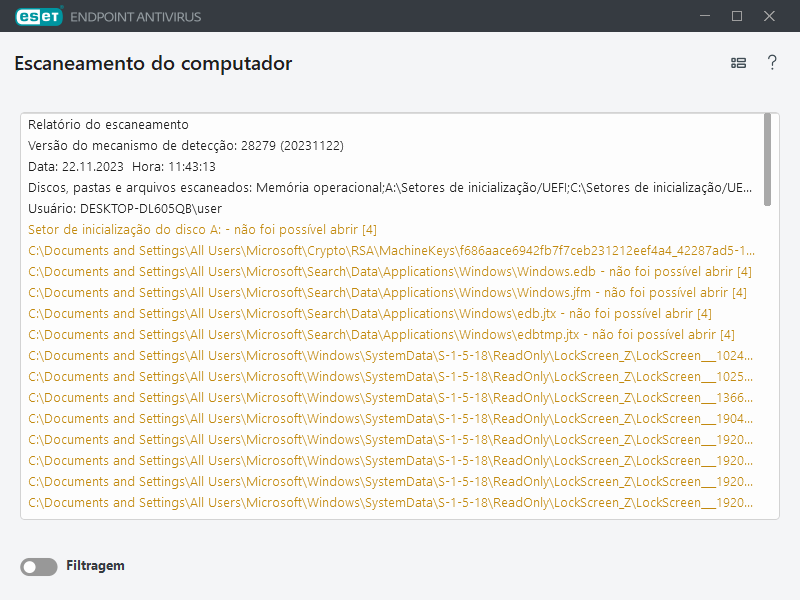Click the maximize icon in the title bar
The height and width of the screenshot is (600, 800).
[x=737, y=16]
